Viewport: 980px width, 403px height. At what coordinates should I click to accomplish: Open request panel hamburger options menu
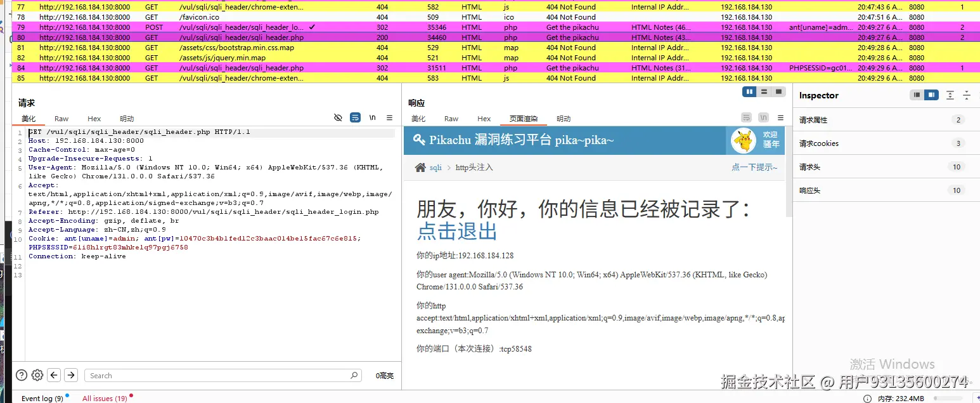click(389, 117)
